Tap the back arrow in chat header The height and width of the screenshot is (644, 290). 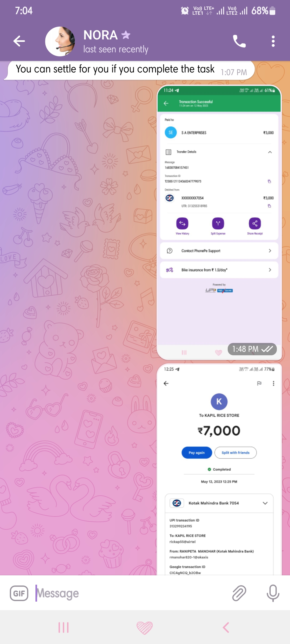coord(19,41)
